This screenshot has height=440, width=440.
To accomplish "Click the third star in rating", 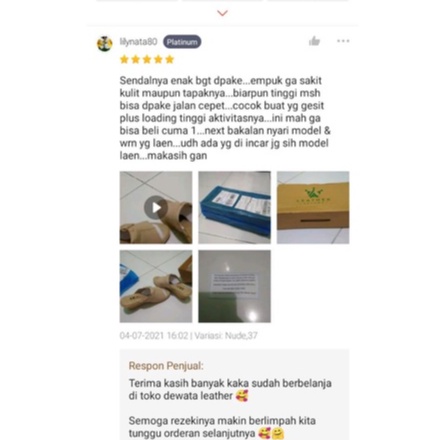I will (x=147, y=59).
